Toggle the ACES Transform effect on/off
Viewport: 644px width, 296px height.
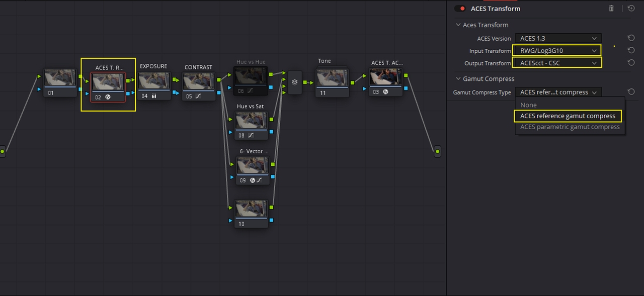(460, 9)
